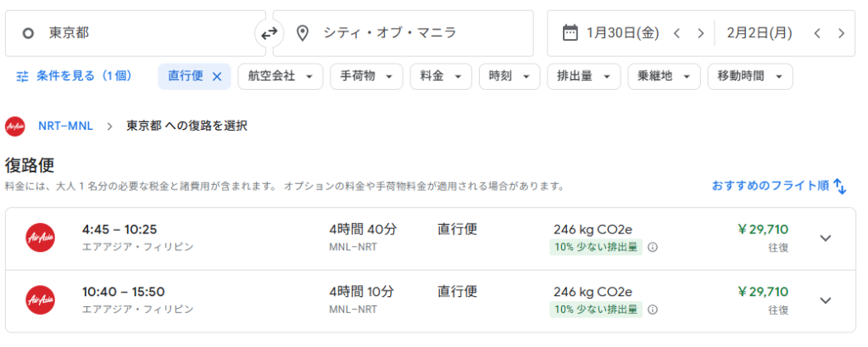Go to previous departure date arrow
Viewport: 868px width, 347px height.
pos(676,33)
